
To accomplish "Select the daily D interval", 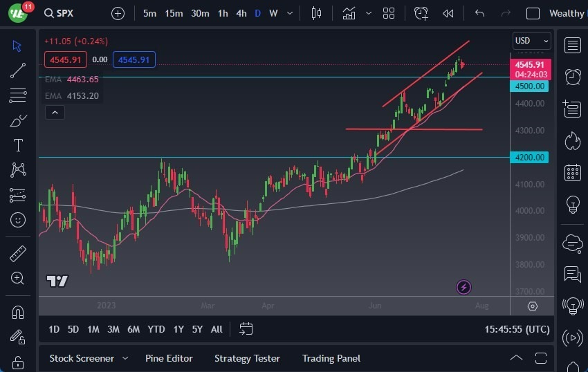I will (x=257, y=14).
